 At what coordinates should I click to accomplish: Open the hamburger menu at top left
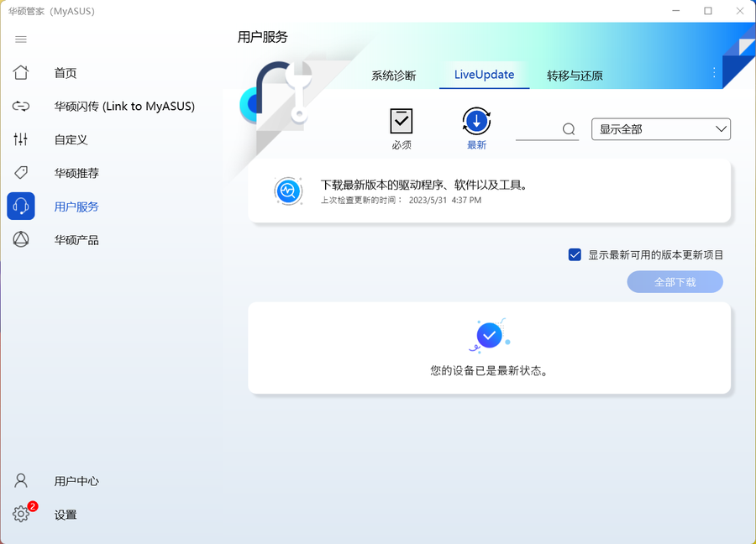tap(20, 39)
